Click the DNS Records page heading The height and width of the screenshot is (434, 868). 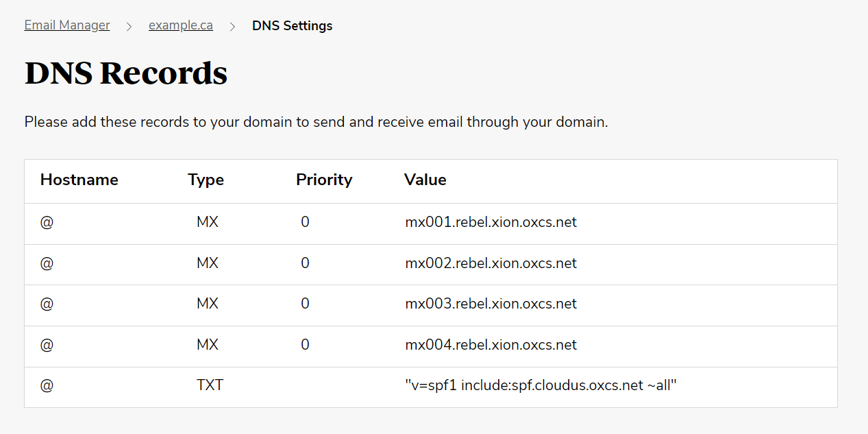point(126,73)
